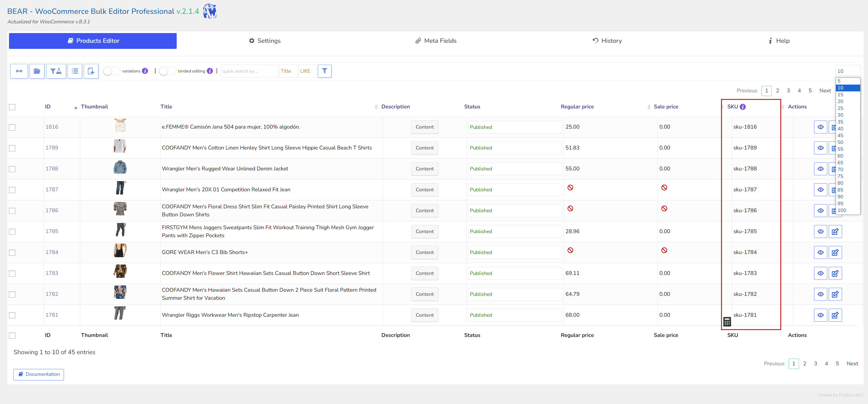Open the per-page count dropdown showing 10

848,71
